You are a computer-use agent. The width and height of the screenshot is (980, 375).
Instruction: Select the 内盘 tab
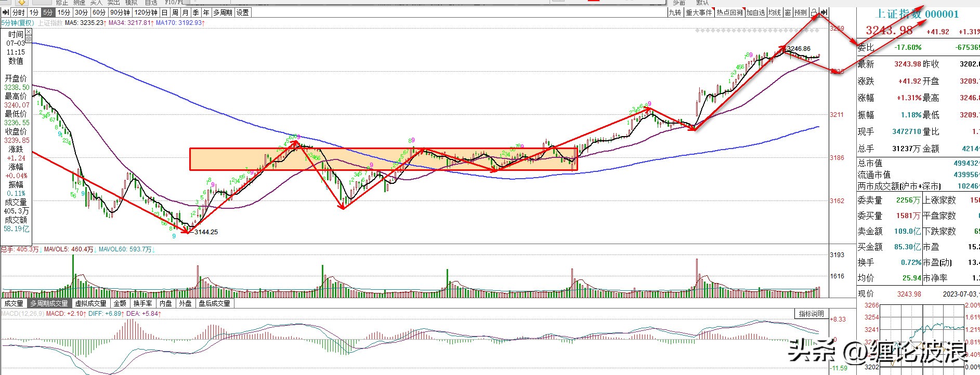click(x=166, y=303)
